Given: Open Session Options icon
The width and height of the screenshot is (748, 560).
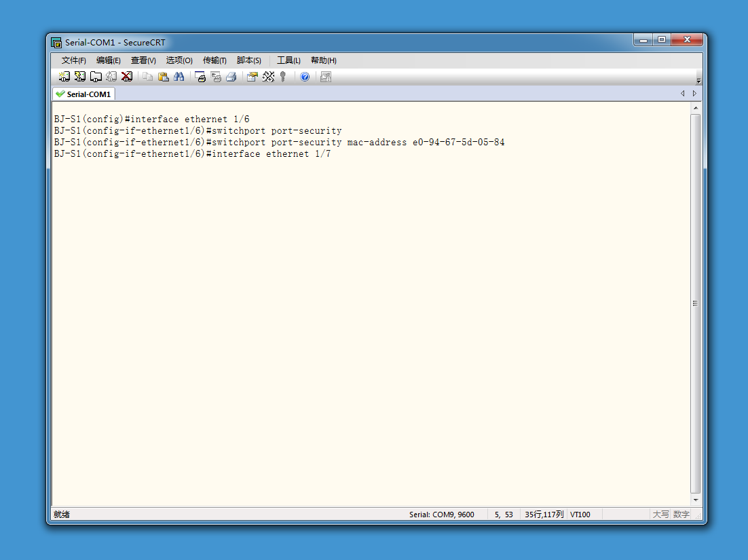Looking at the screenshot, I should click(x=253, y=77).
